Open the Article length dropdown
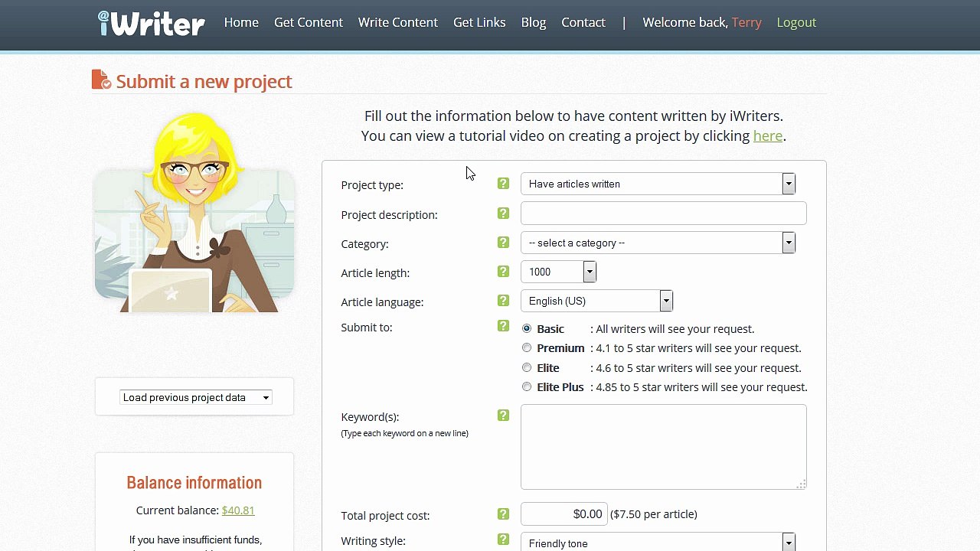 click(558, 272)
